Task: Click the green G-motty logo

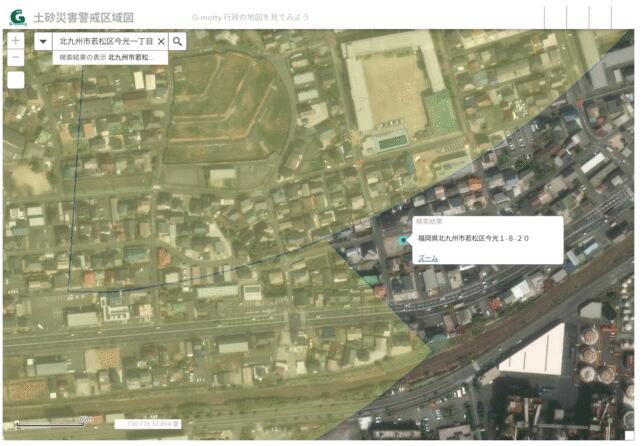Action: tap(17, 17)
